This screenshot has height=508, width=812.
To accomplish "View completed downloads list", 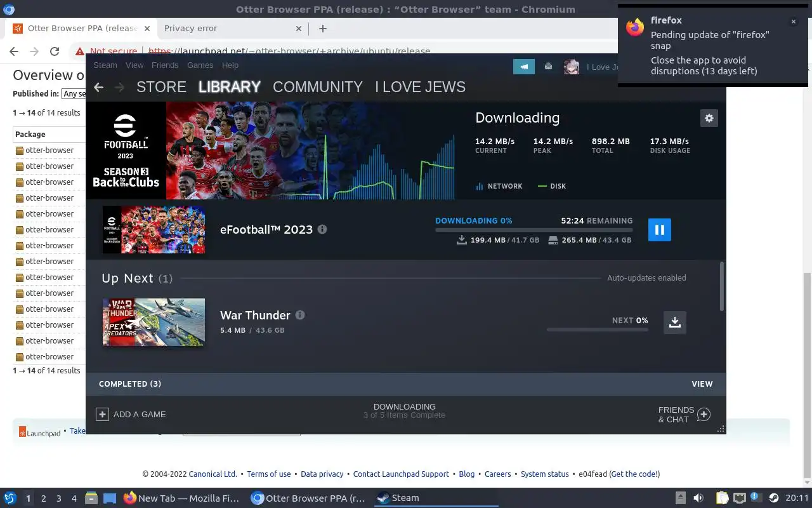I will coord(702,384).
